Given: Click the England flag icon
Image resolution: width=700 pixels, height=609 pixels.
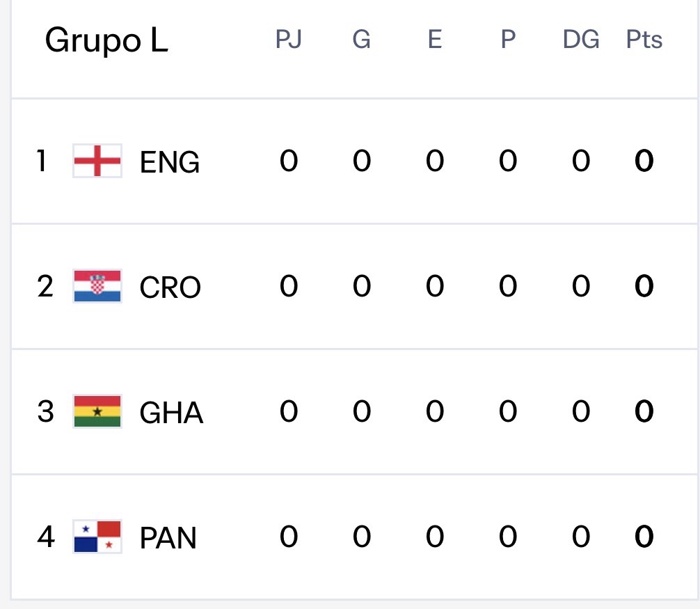Looking at the screenshot, I should (x=97, y=161).
